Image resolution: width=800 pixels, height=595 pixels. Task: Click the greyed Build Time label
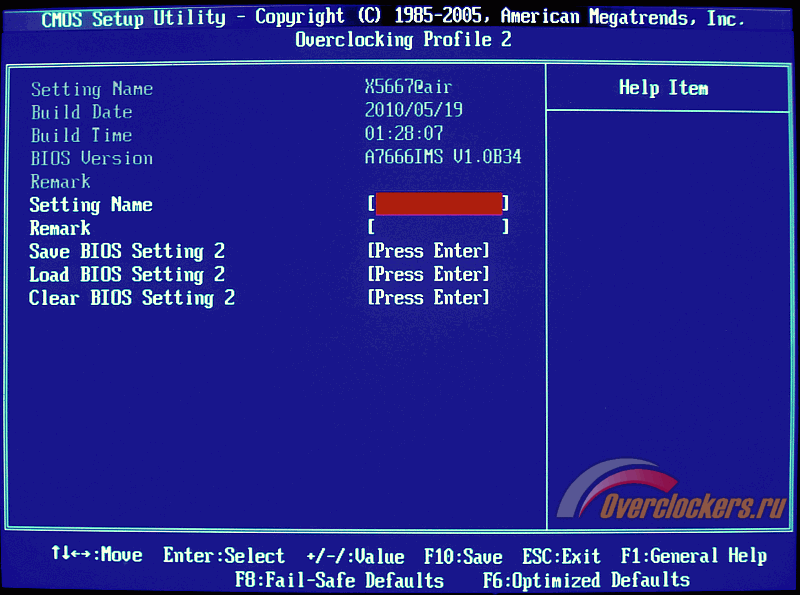pyautogui.click(x=82, y=135)
